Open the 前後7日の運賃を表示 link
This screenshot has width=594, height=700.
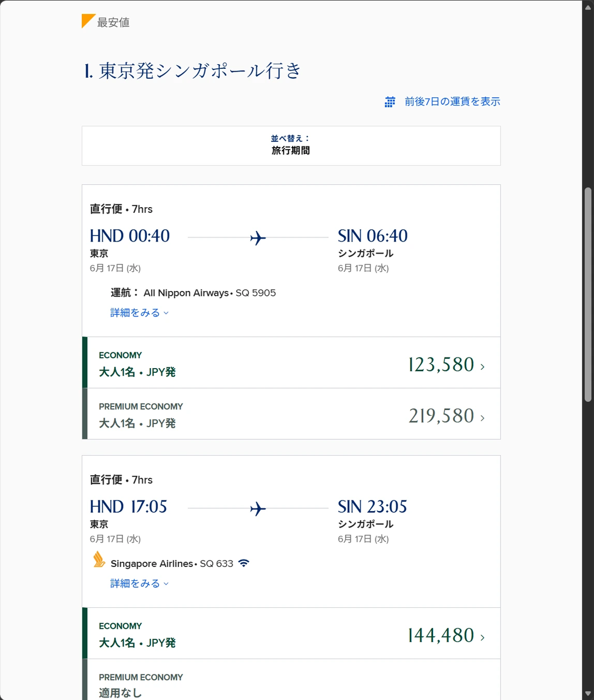tap(452, 101)
